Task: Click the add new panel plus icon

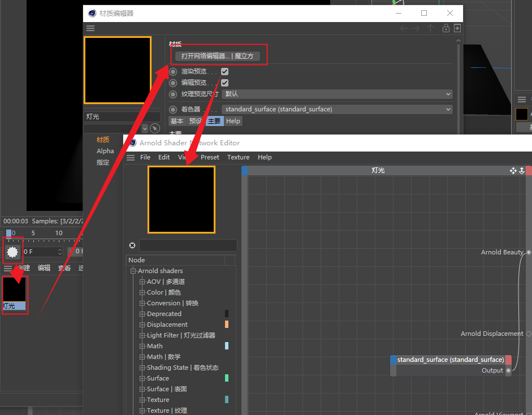Action: [457, 28]
